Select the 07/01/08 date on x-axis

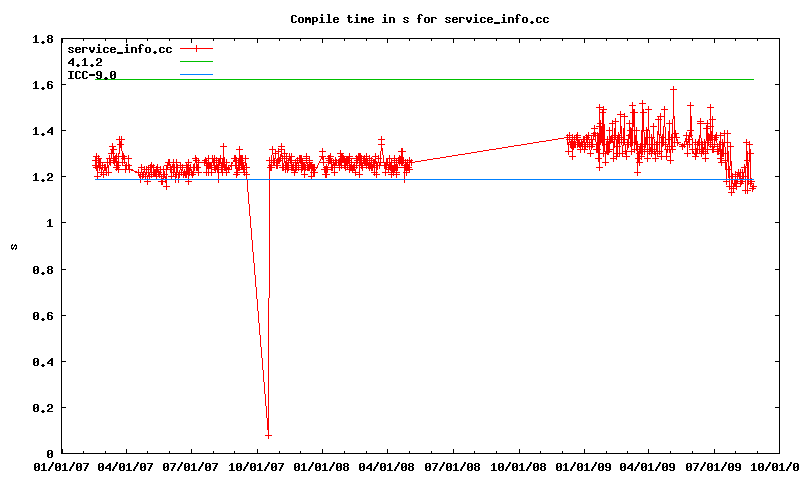pos(453,466)
